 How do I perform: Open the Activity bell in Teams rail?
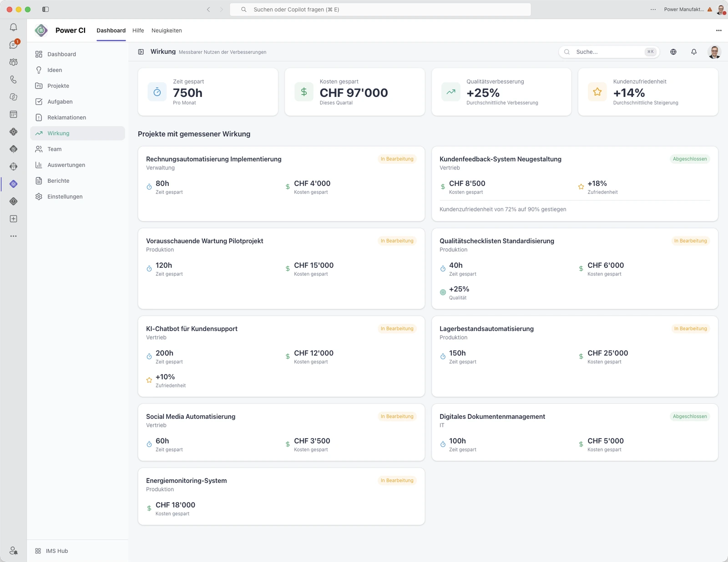click(14, 27)
